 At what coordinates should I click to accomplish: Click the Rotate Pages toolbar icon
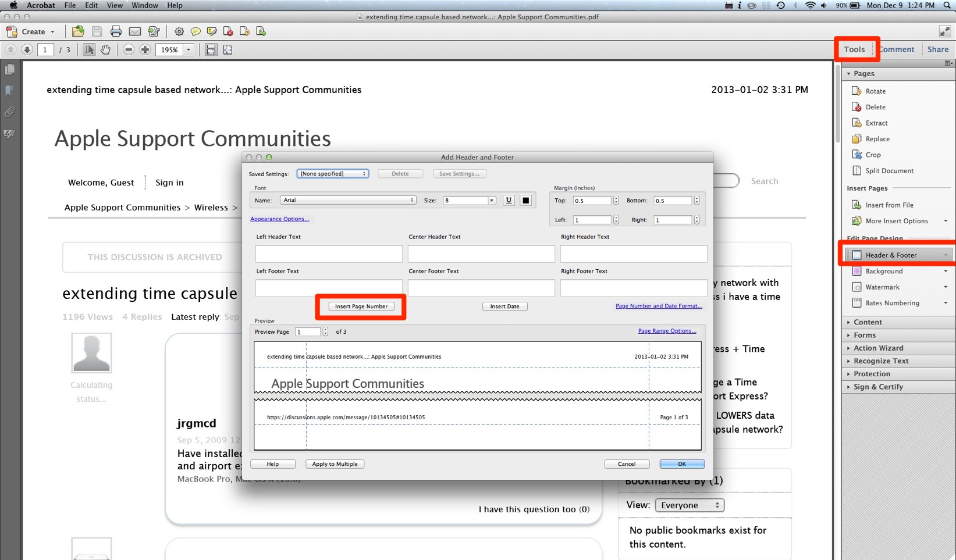[x=244, y=31]
